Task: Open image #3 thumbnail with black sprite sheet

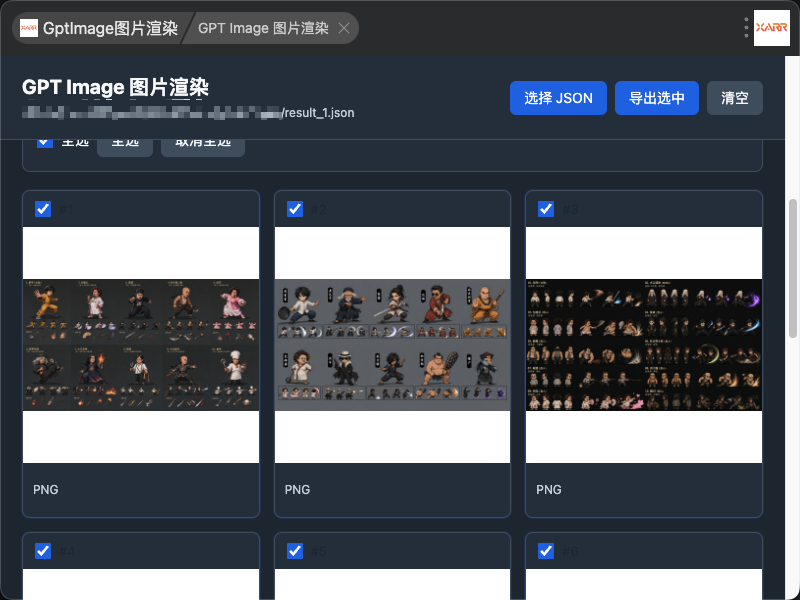Action: click(644, 345)
